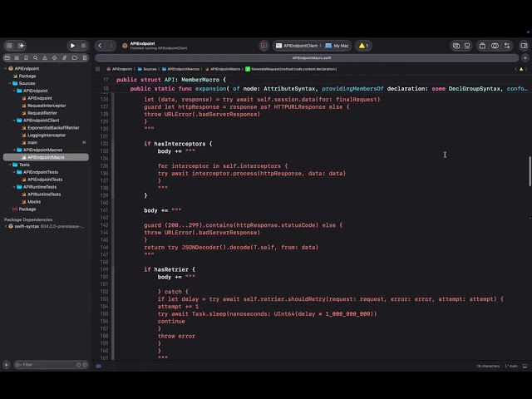Show the Project navigator folder icon
532x399 pixels.
(x=7, y=58)
